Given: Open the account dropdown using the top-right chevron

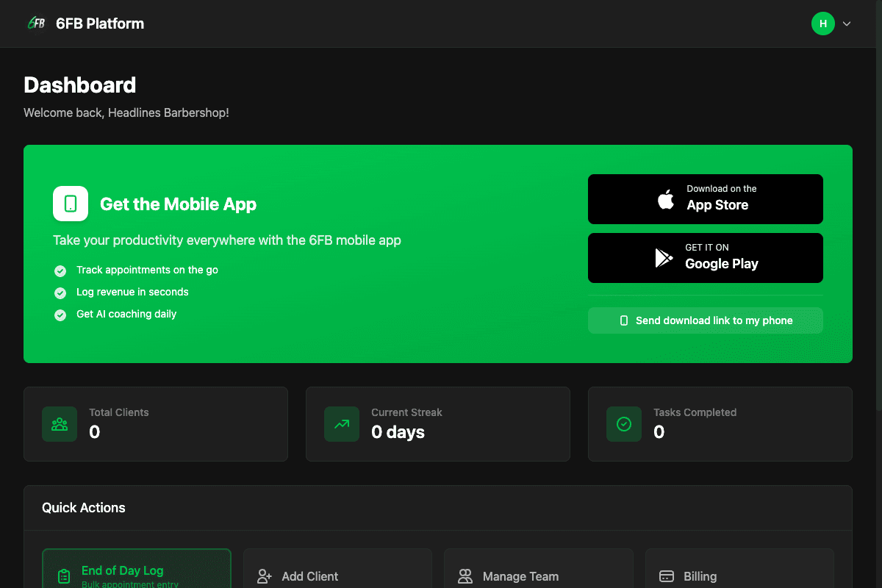Looking at the screenshot, I should pyautogui.click(x=847, y=23).
